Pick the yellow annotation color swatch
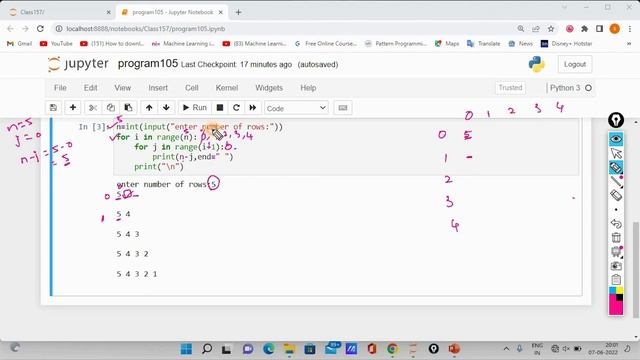 pyautogui.click(x=620, y=290)
